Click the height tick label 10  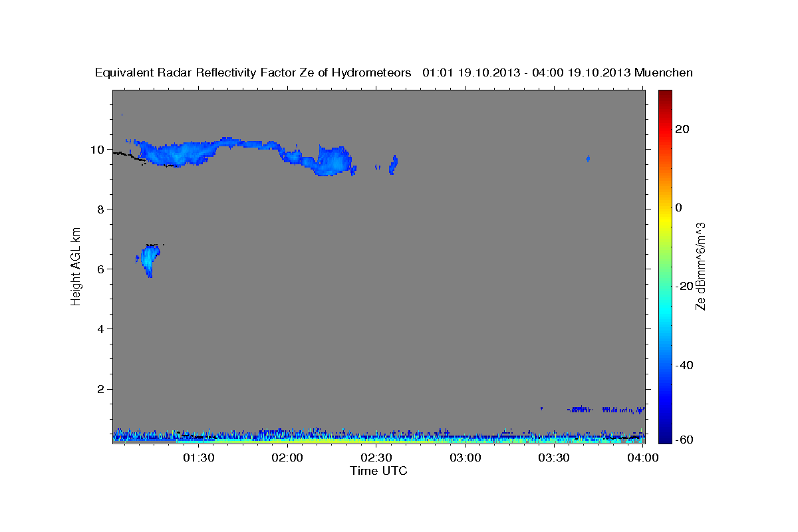pyautogui.click(x=97, y=149)
